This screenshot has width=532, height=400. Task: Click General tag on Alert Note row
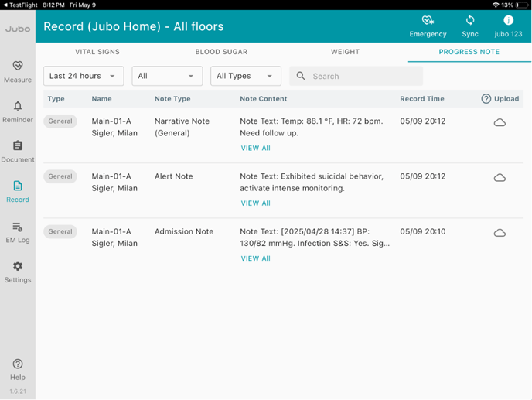point(60,176)
